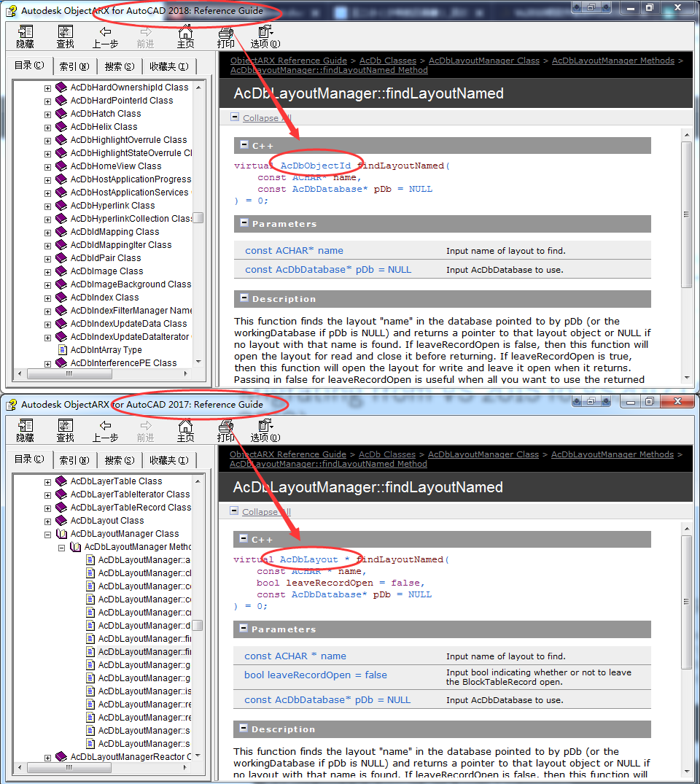Collapse Description section in 2018 window
The width and height of the screenshot is (700, 784).
[x=244, y=298]
